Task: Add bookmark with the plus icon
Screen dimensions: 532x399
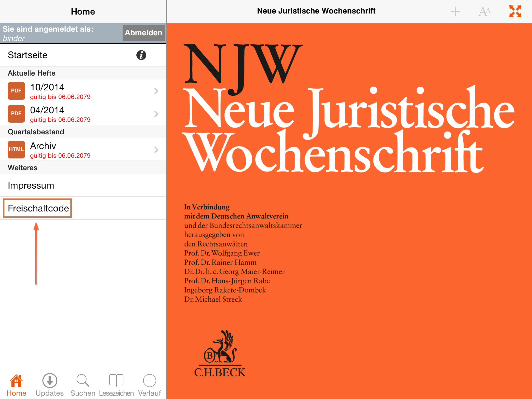Action: pyautogui.click(x=455, y=11)
